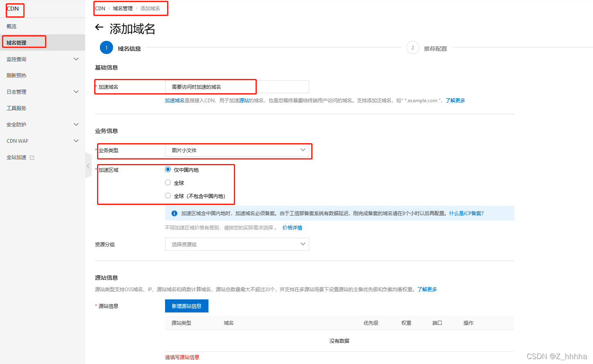Viewport: 593px width, 364px height.
Task: Select the 全球 acceleration region
Action: pos(168,182)
